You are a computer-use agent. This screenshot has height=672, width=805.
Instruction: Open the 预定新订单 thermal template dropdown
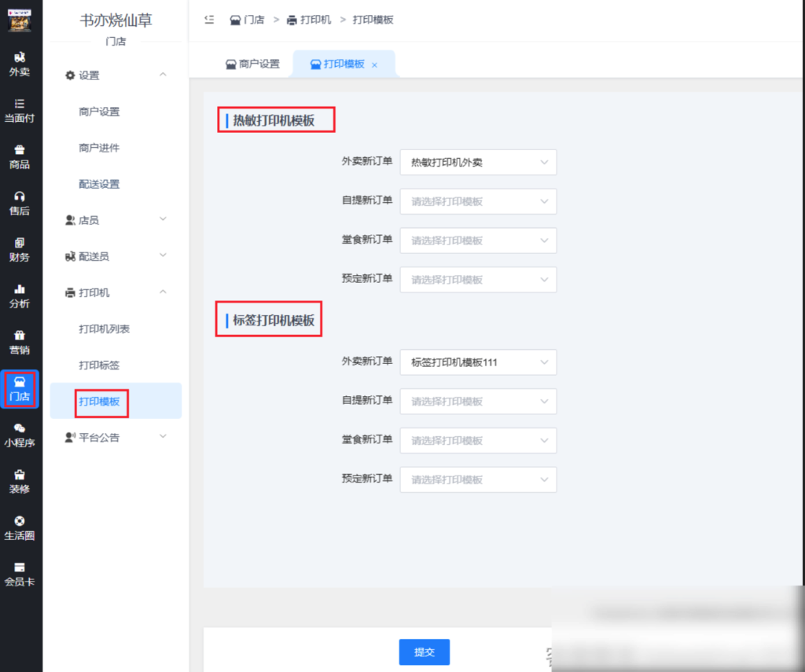pos(478,280)
